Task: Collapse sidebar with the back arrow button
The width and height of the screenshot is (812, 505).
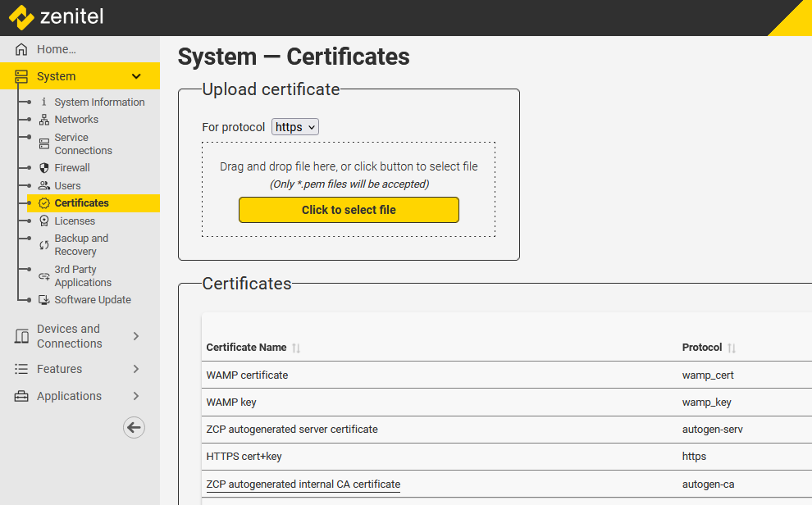Action: [134, 427]
